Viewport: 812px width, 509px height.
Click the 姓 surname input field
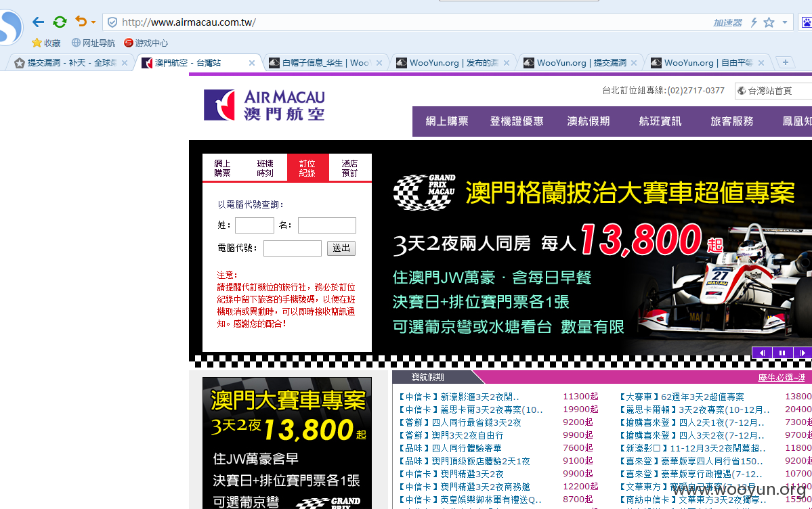[x=254, y=225]
